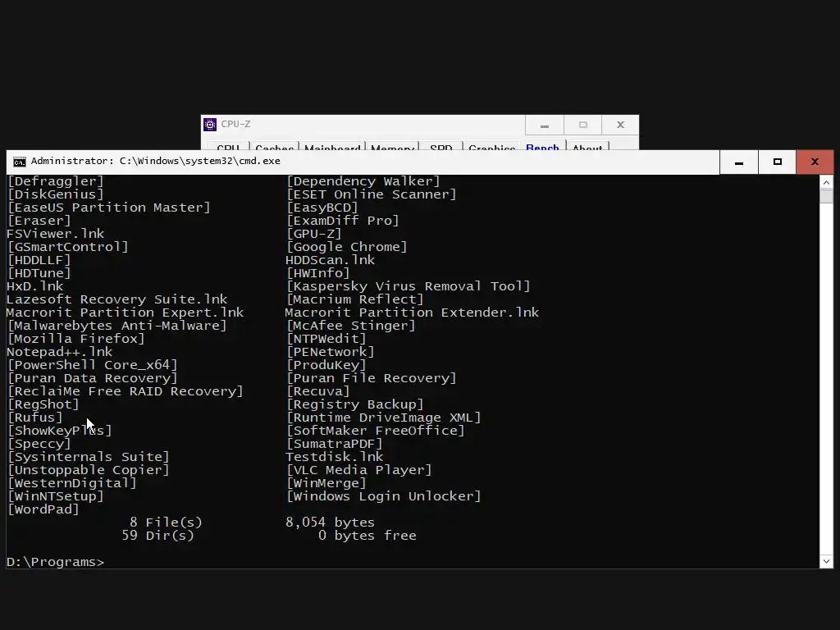Image resolution: width=840 pixels, height=630 pixels.
Task: Click the [WordPad] entry
Action: (x=43, y=509)
